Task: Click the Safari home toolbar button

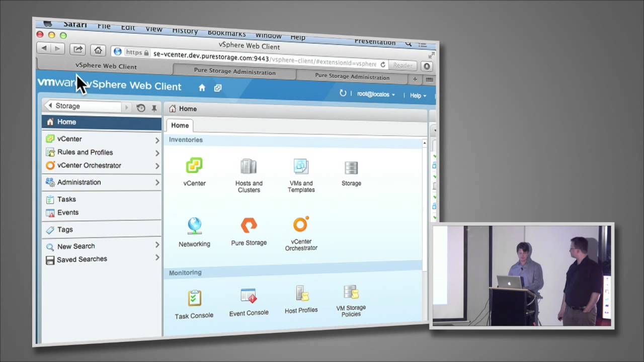Action: coord(98,50)
